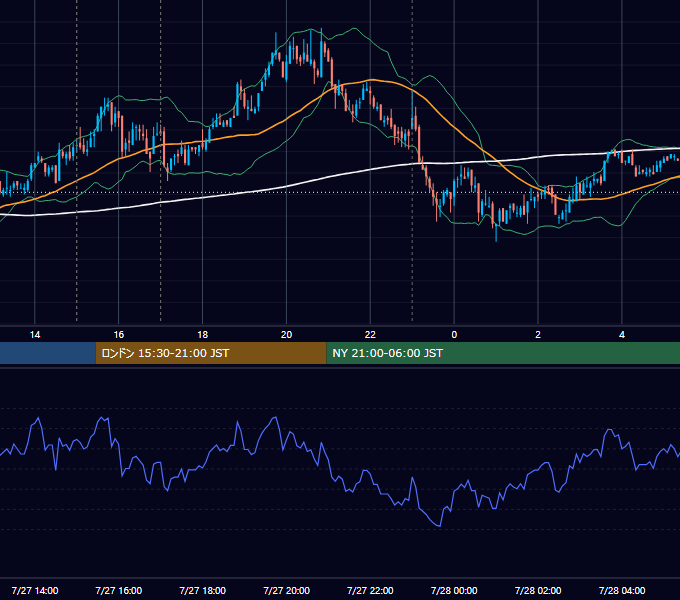Click the 0 hour axis label

454,335
